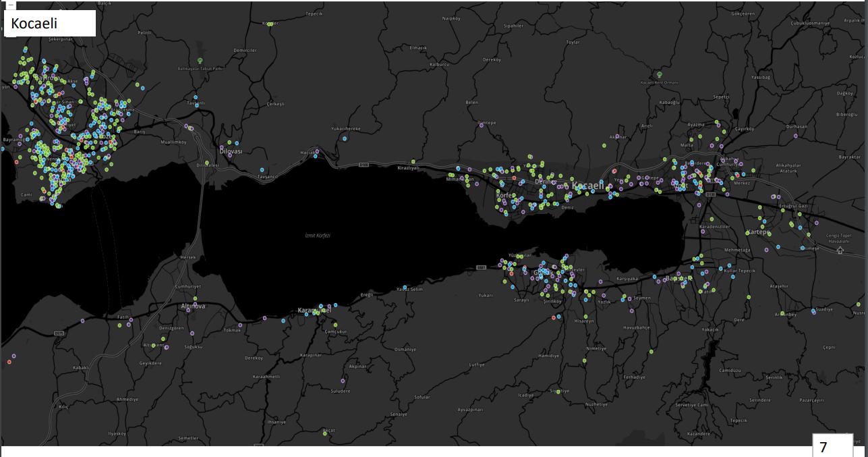The height and width of the screenshot is (457, 868).
Task: Click the Karadenizliler map label
Action: tap(715, 227)
